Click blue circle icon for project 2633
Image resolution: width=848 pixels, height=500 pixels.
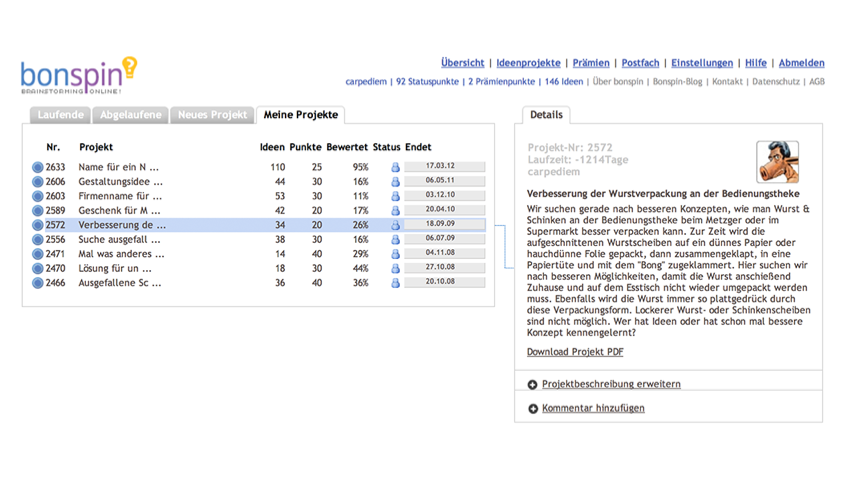(x=38, y=168)
